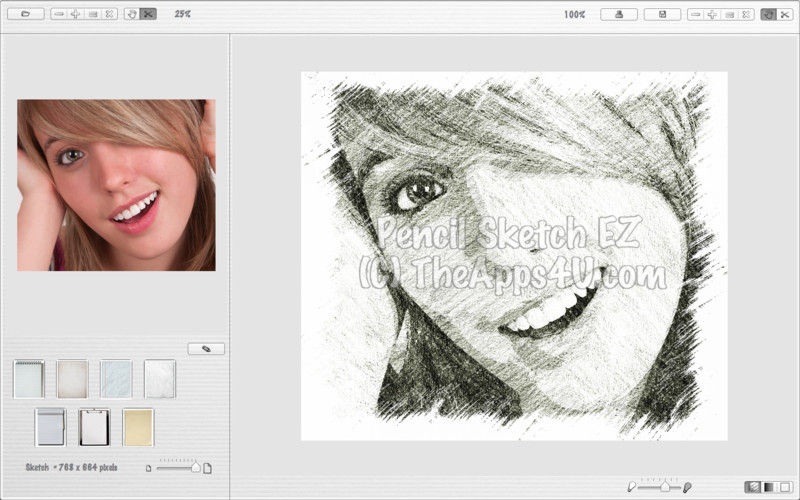The height and width of the screenshot is (500, 800).
Task: Select the hand pan tool for the sketch
Action: tap(768, 14)
